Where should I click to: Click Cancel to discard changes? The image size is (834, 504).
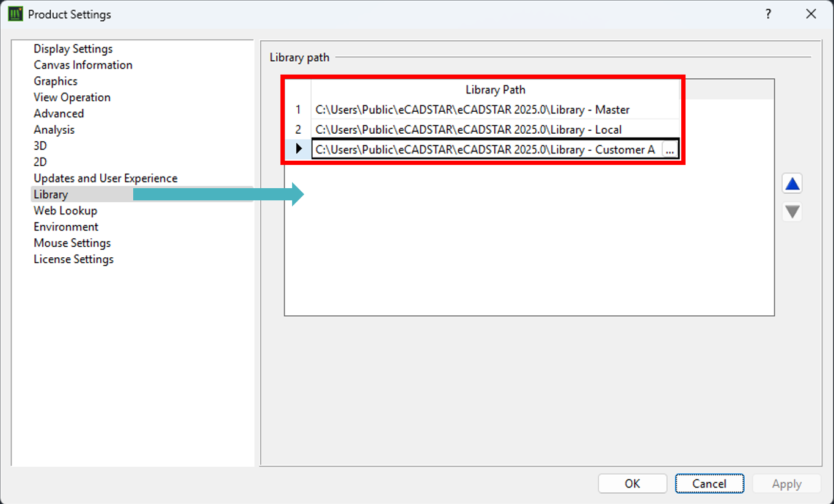pyautogui.click(x=709, y=484)
